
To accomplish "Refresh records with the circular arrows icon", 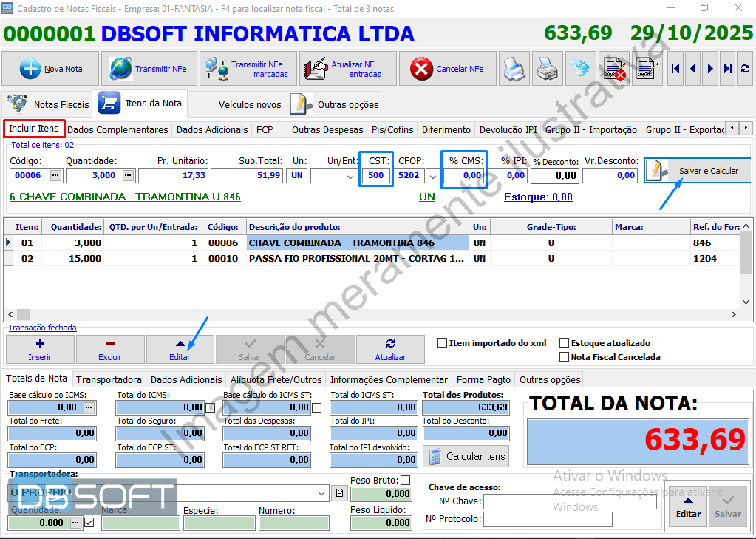I will click(x=746, y=68).
